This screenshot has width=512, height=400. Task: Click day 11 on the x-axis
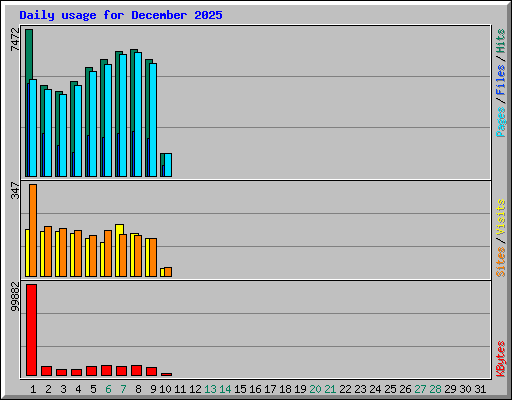[x=180, y=389]
